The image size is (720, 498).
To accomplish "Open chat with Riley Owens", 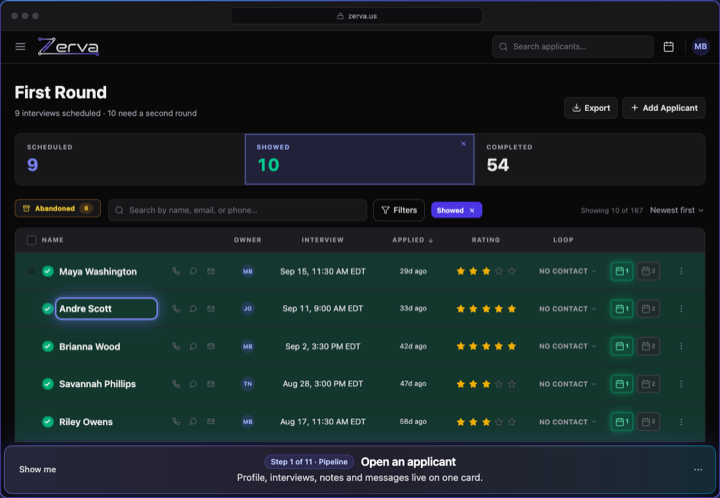I will click(x=193, y=421).
